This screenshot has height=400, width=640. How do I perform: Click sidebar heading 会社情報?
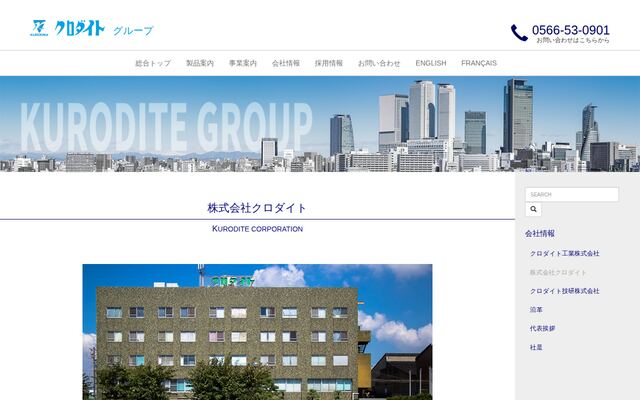(x=540, y=233)
